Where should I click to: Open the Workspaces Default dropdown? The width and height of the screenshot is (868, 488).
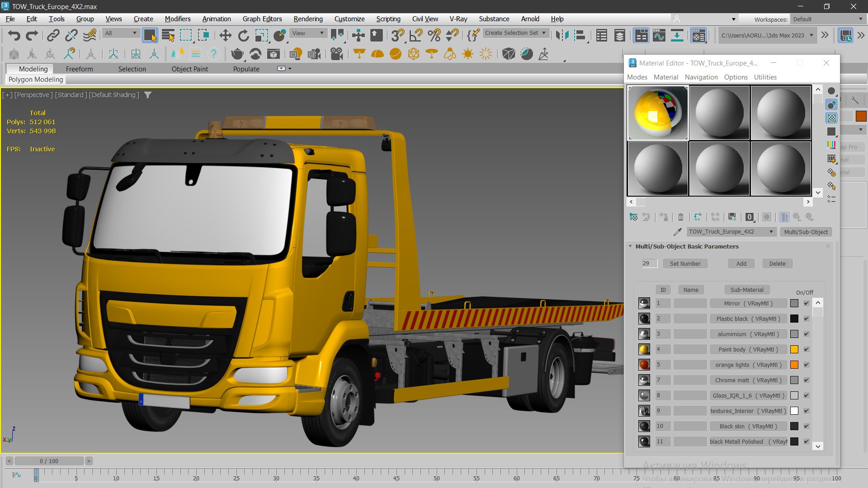[828, 19]
